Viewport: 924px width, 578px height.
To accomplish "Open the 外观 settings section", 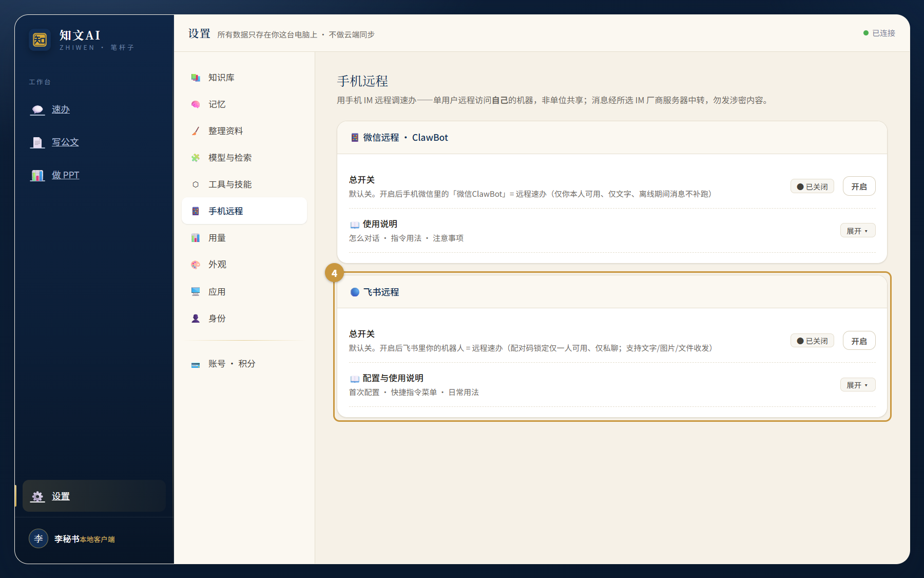I will point(244,265).
